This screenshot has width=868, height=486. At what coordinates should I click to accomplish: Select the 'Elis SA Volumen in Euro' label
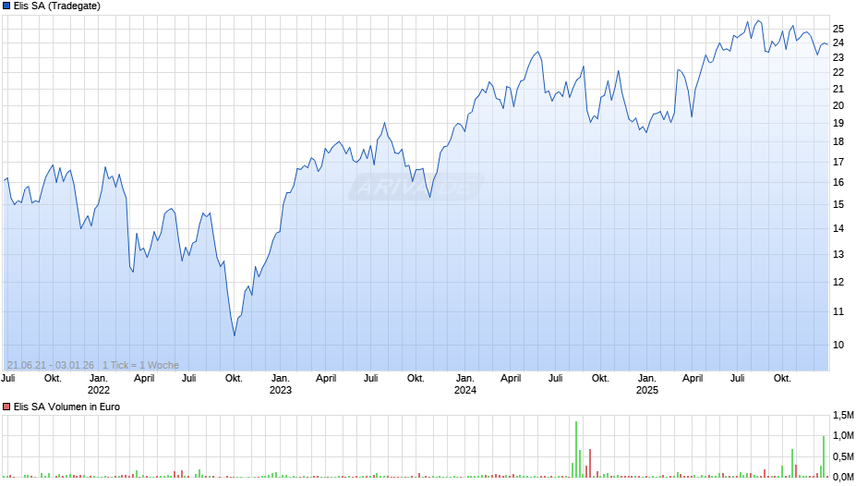(67, 407)
